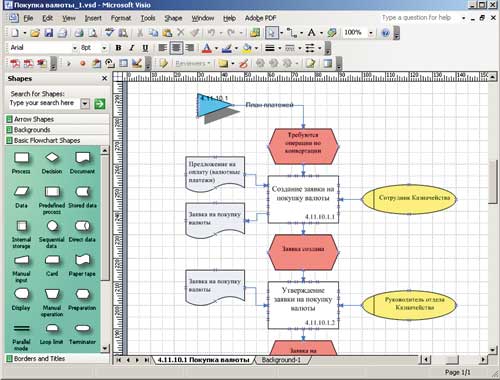This screenshot has height=380, width=500.
Task: Toggle Underline formatting
Action: click(x=145, y=48)
